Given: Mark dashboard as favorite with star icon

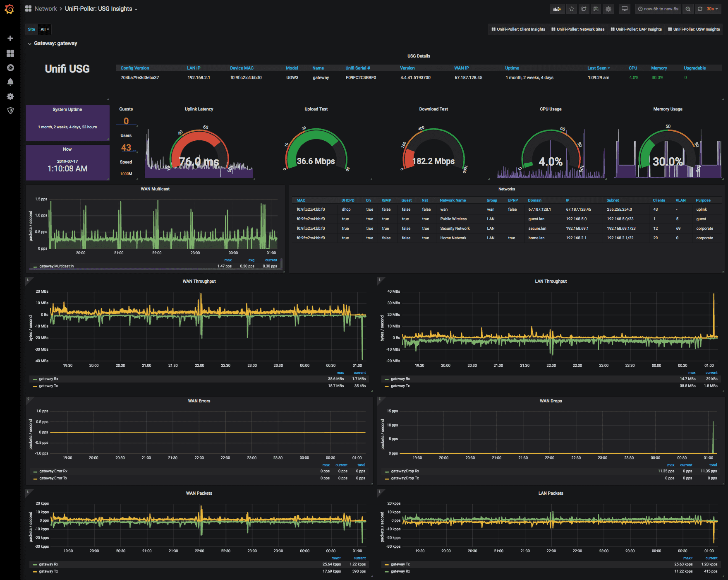Looking at the screenshot, I should tap(572, 9).
